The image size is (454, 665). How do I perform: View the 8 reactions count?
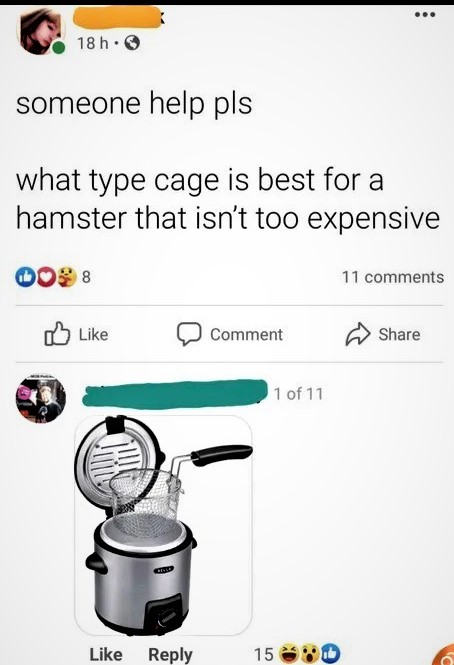click(x=86, y=277)
